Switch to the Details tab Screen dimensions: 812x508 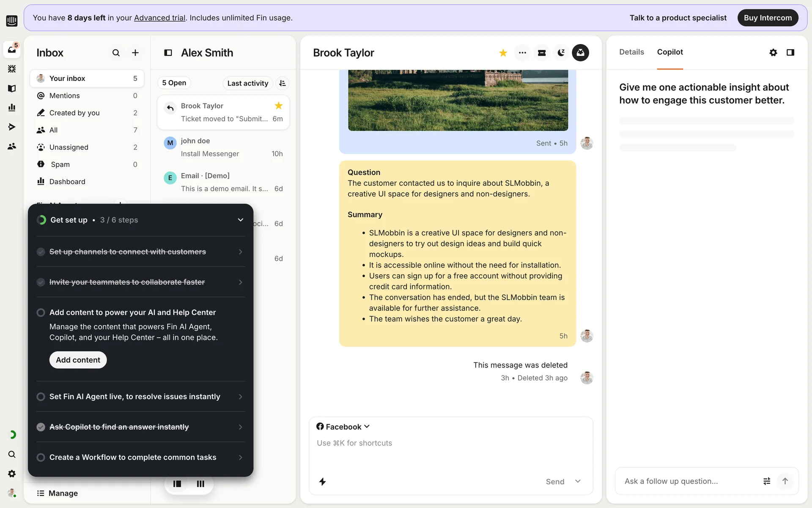[x=631, y=52]
